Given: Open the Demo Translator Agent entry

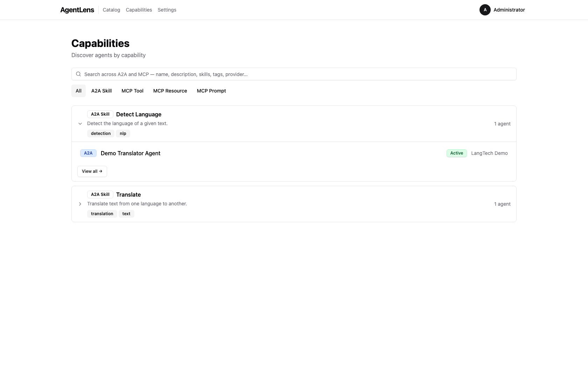Looking at the screenshot, I should tap(130, 153).
